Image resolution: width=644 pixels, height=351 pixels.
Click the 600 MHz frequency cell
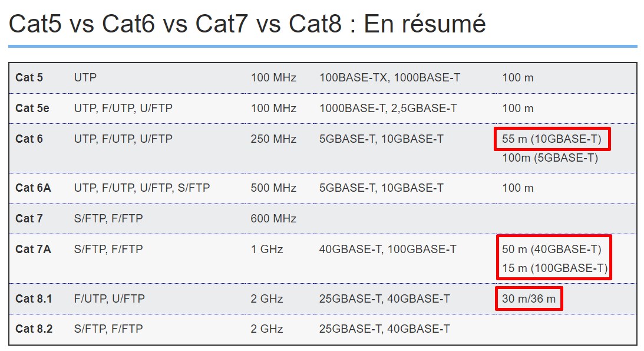tap(273, 218)
